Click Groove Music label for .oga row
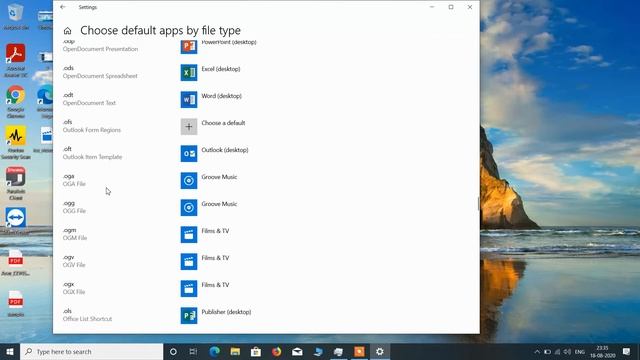Viewport: 640px width, 360px height. [219, 177]
